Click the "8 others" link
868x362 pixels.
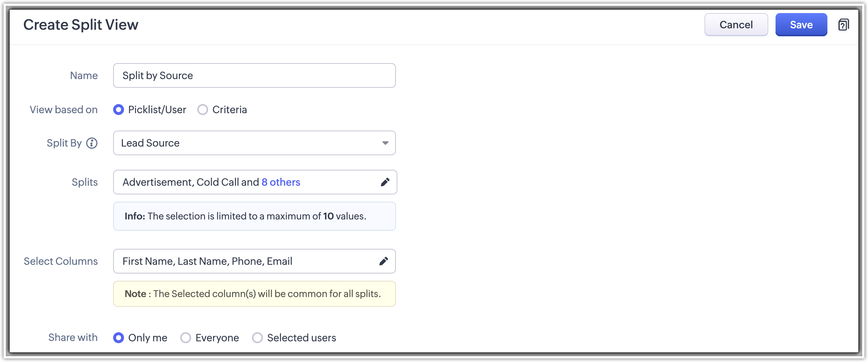tap(281, 182)
